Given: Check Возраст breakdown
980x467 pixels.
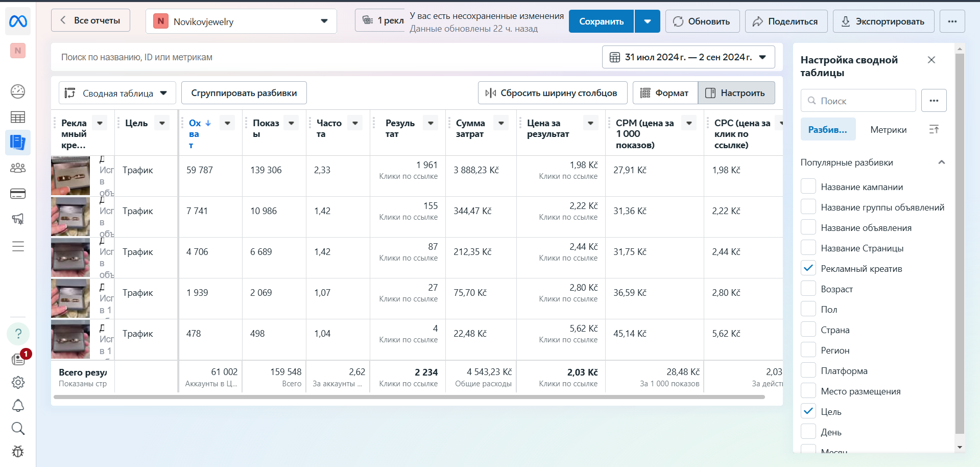Looking at the screenshot, I should [808, 288].
